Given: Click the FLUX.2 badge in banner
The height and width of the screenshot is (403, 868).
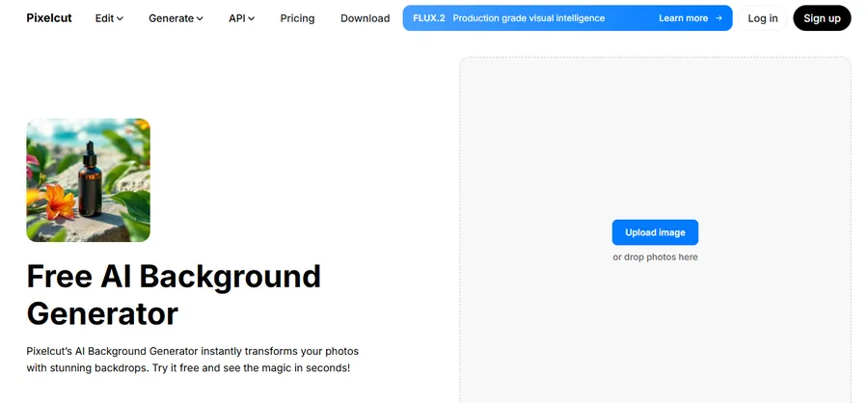Looking at the screenshot, I should (x=428, y=18).
